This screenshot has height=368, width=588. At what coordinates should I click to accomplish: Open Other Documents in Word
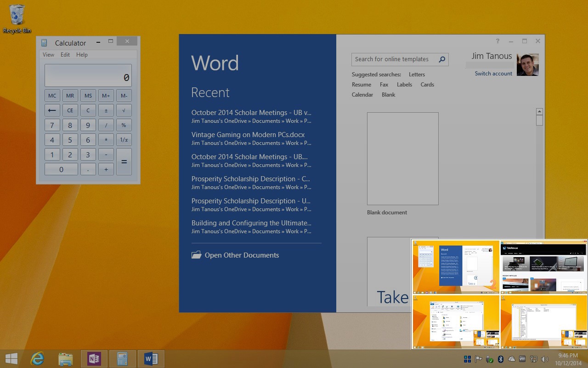pyautogui.click(x=242, y=255)
